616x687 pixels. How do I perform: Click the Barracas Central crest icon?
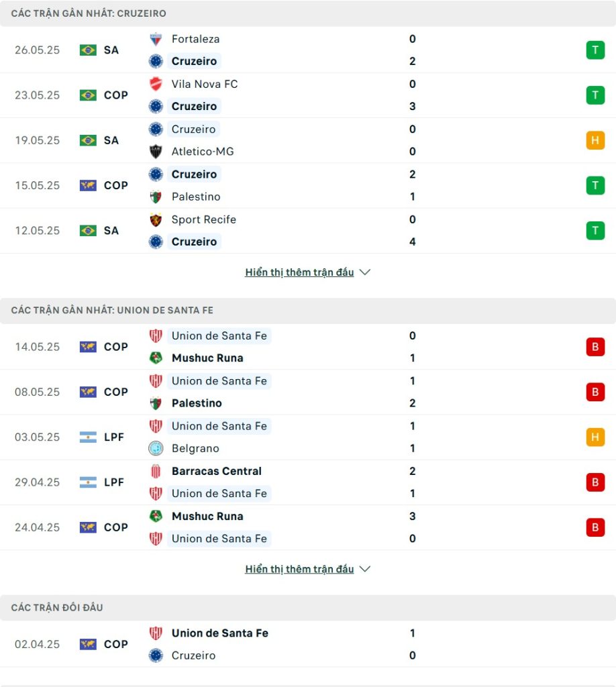point(156,471)
